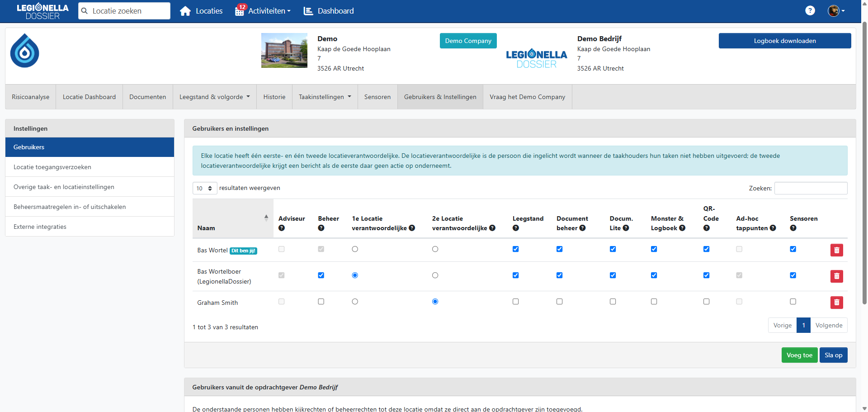Switch to the Risicoanalyse tab

point(31,97)
